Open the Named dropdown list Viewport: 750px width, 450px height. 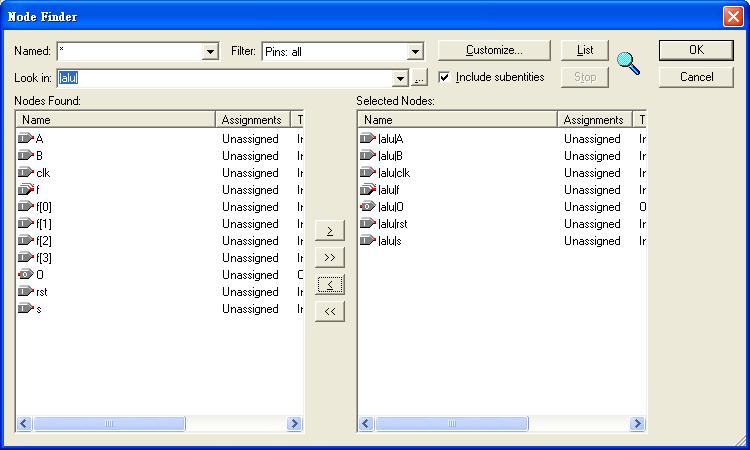click(210, 51)
